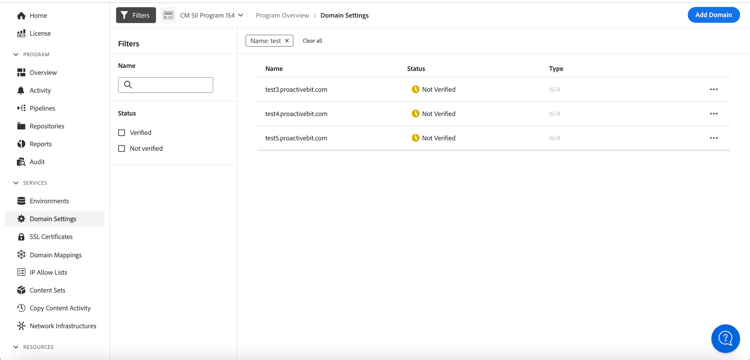Click the SSL Certificates lock icon
Image resolution: width=750 pixels, height=360 pixels.
pos(21,237)
